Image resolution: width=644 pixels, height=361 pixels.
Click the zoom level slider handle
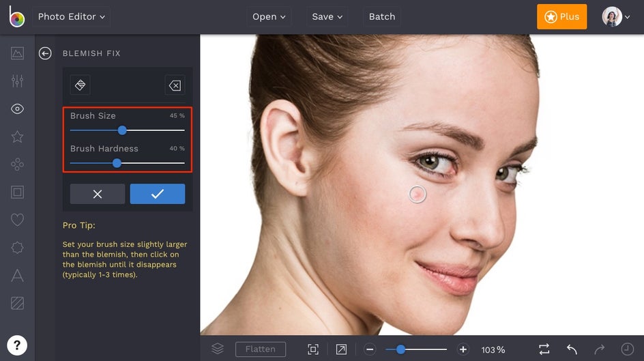400,349
